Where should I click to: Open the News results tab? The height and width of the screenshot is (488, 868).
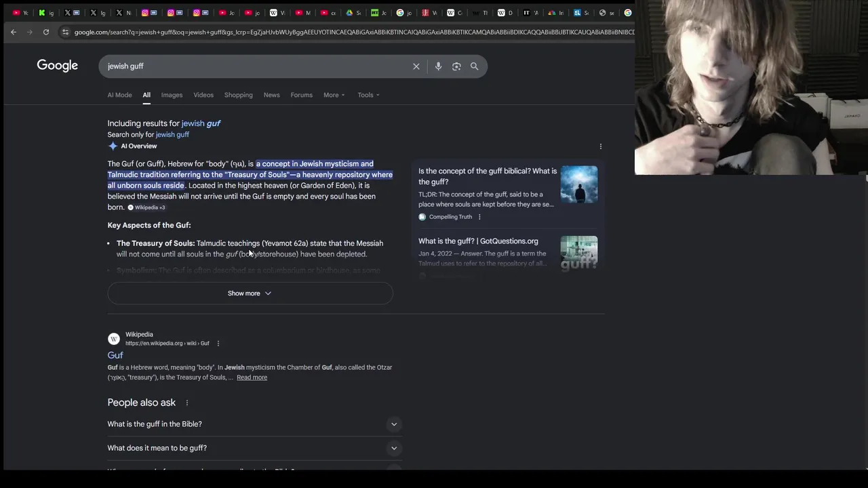click(271, 95)
